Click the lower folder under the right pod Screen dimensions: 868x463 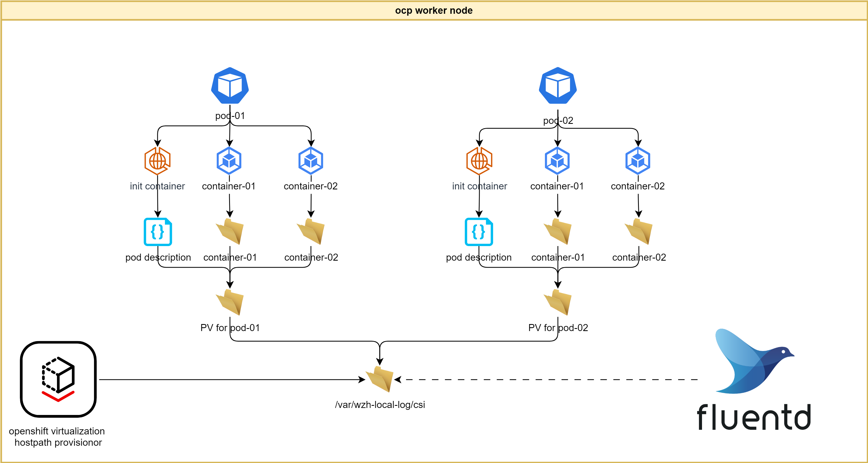(558, 302)
